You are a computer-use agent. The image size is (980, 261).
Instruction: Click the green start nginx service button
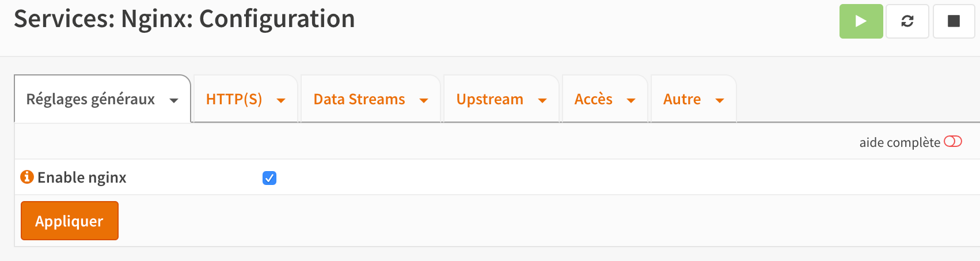[x=861, y=21]
